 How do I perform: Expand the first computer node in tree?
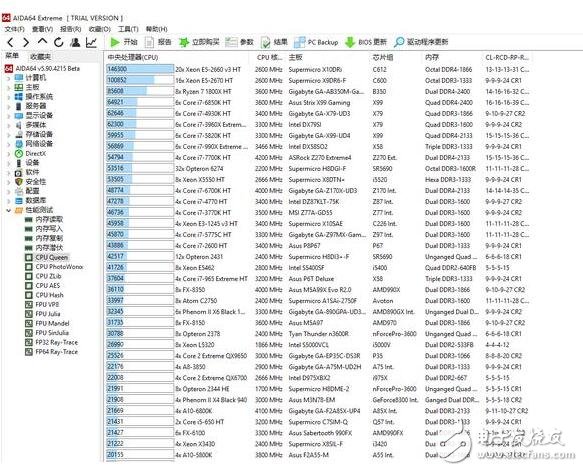pos(9,78)
